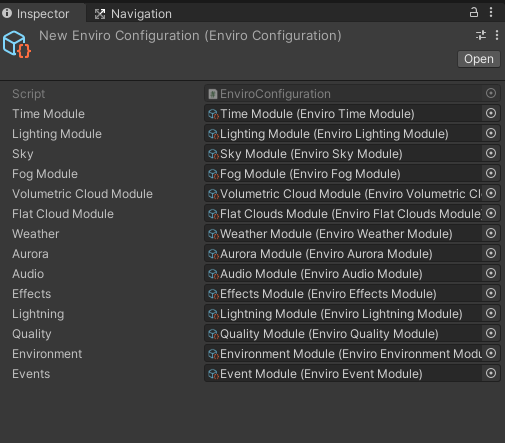Open object picker for Sky field
505x443 pixels.
(x=491, y=153)
